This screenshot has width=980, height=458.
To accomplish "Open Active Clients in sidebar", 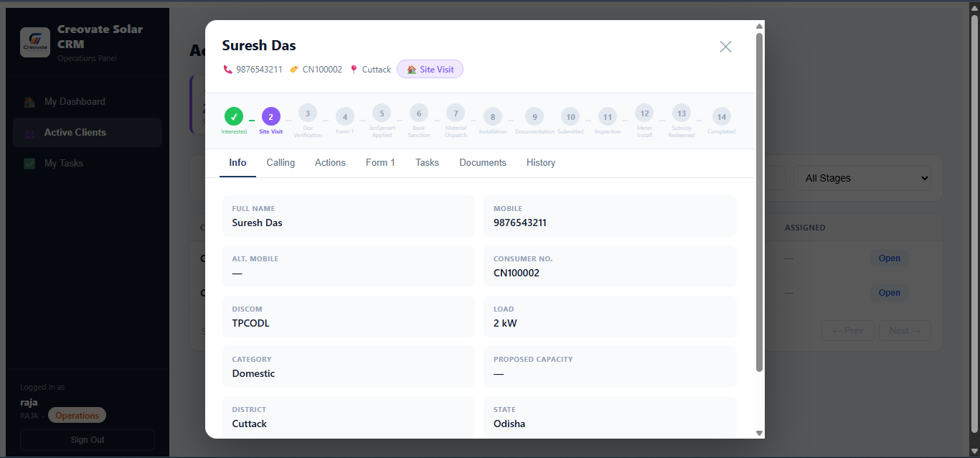I will point(88,133).
